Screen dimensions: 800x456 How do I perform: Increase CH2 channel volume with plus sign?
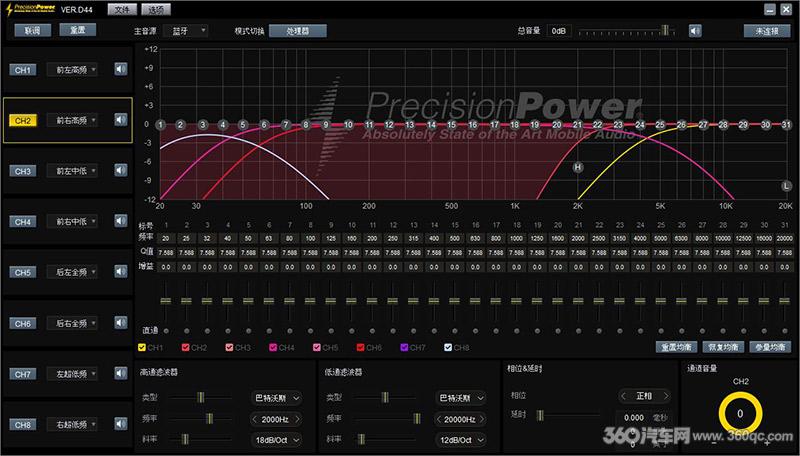coord(767,443)
